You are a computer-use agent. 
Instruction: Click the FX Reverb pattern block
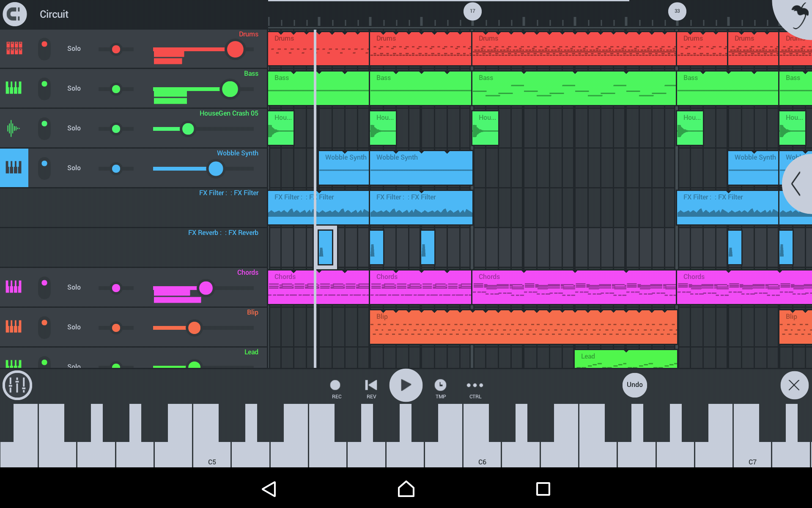tap(325, 247)
